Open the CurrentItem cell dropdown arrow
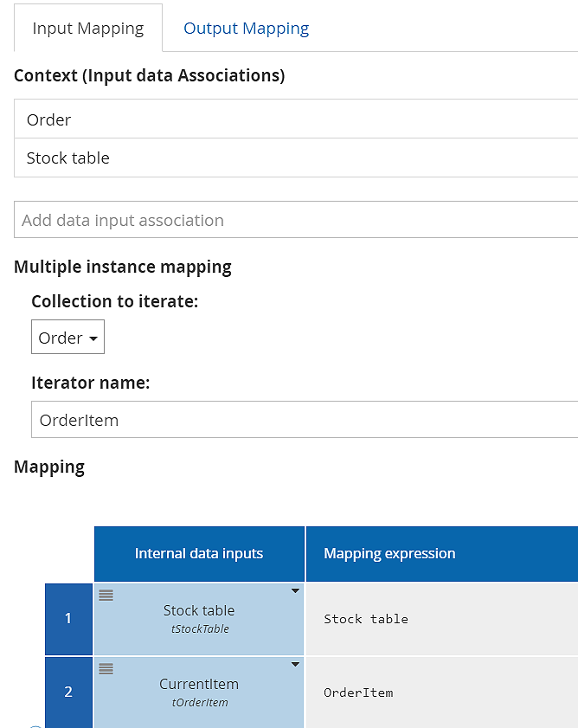Viewport: 578px width, 728px height. pyautogui.click(x=295, y=665)
